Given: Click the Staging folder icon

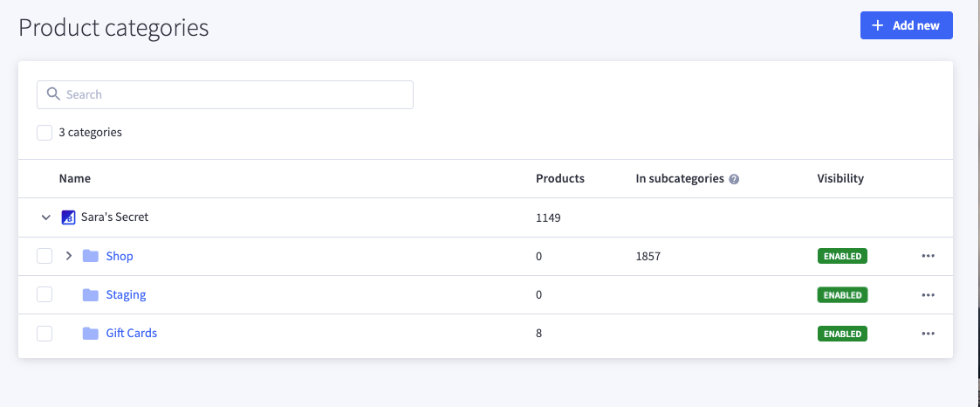Looking at the screenshot, I should [91, 294].
